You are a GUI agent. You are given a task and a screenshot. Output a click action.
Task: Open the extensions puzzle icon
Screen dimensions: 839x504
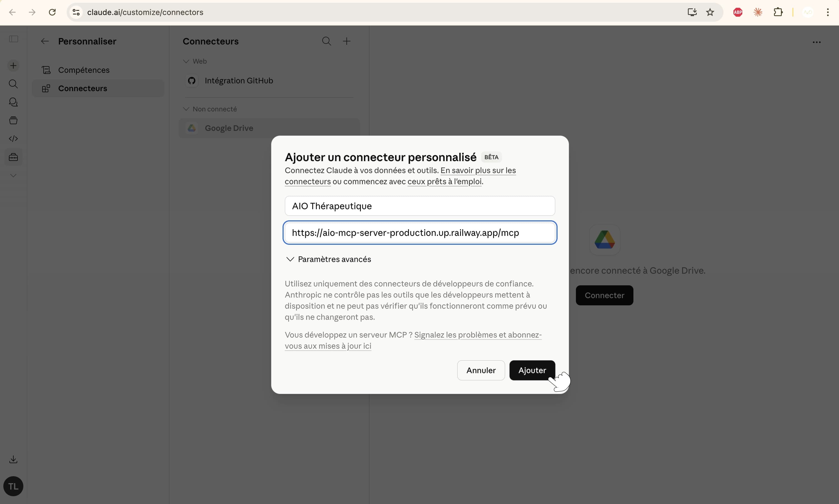pyautogui.click(x=778, y=12)
